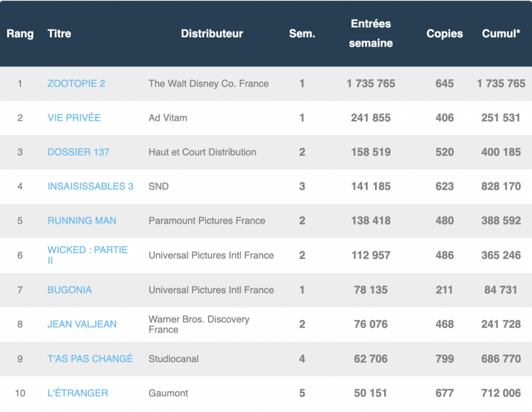Open the BUGONIA film link
532x412 pixels.
[x=70, y=289]
